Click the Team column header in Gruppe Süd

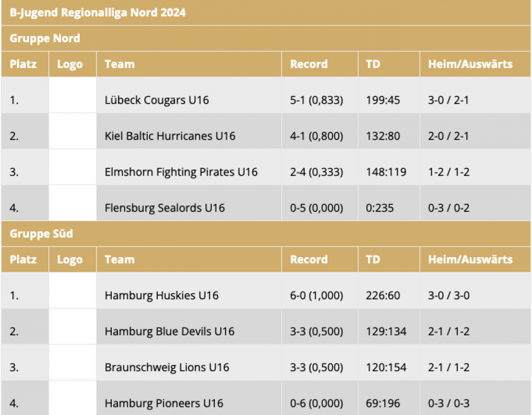pos(119,260)
